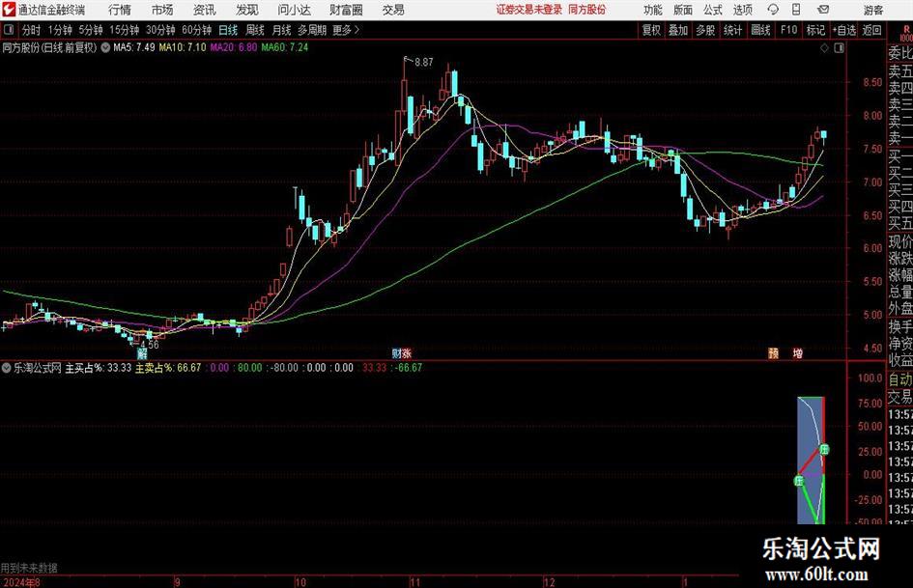
Task: Open the 资讯 menu
Action: pyautogui.click(x=205, y=10)
